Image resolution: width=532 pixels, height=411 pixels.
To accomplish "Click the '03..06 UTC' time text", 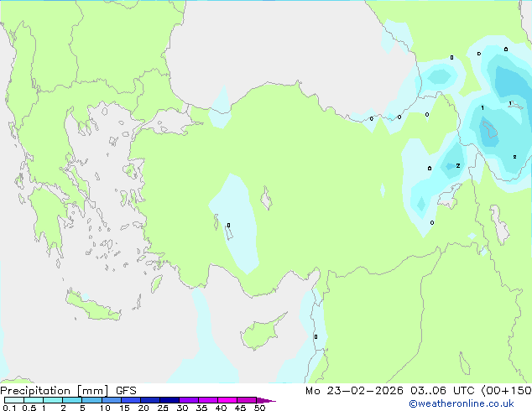I will tap(441, 391).
